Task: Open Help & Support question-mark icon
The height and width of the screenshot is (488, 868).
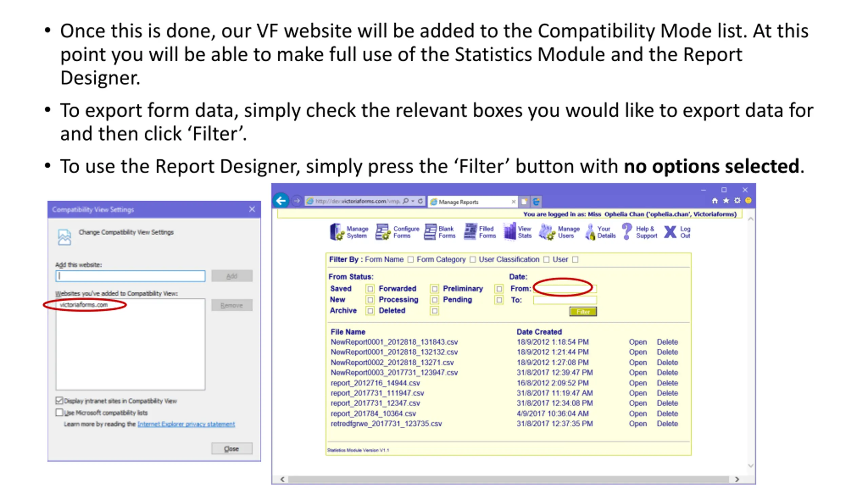Action: pyautogui.click(x=627, y=232)
